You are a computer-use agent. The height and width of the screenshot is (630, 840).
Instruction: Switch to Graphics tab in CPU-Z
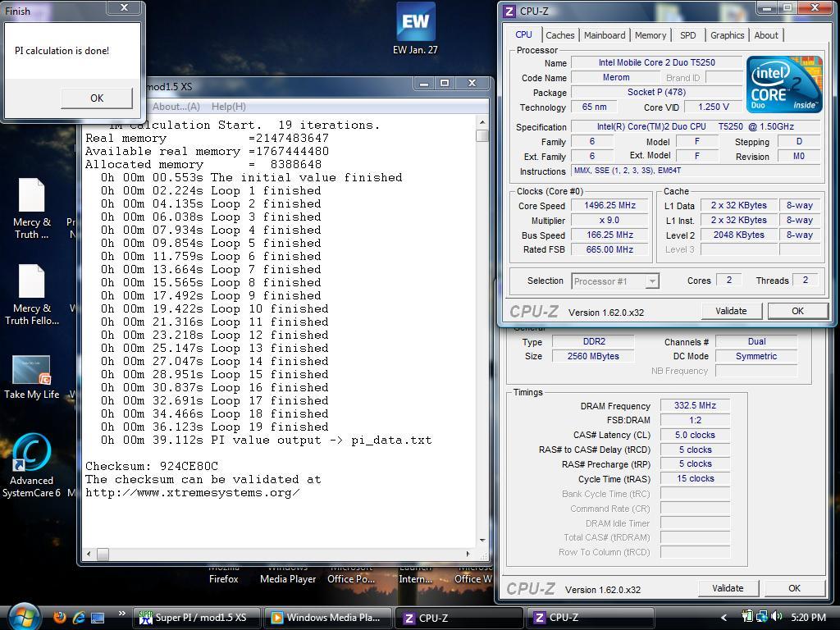[727, 35]
